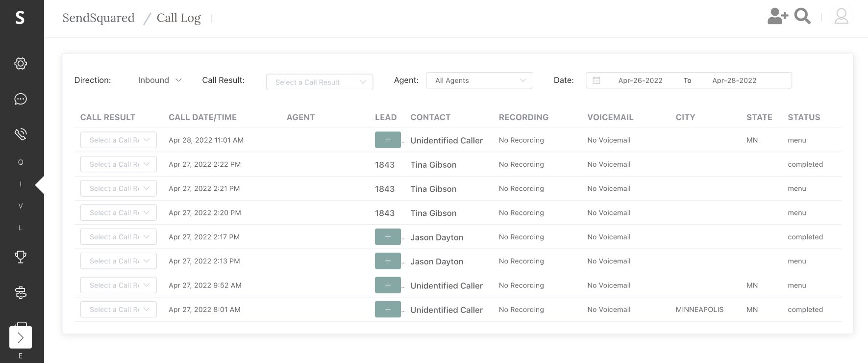Open the user profile icon
The width and height of the screenshot is (868, 363).
pos(841,16)
